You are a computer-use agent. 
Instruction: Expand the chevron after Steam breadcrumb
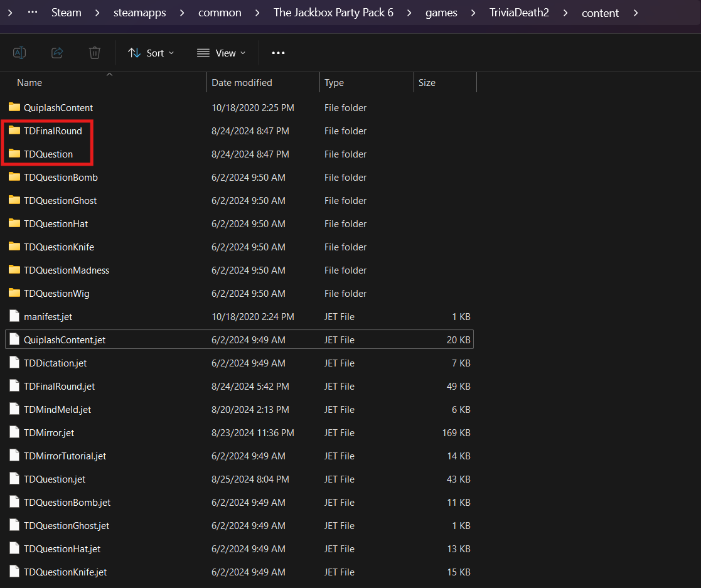coord(97,13)
